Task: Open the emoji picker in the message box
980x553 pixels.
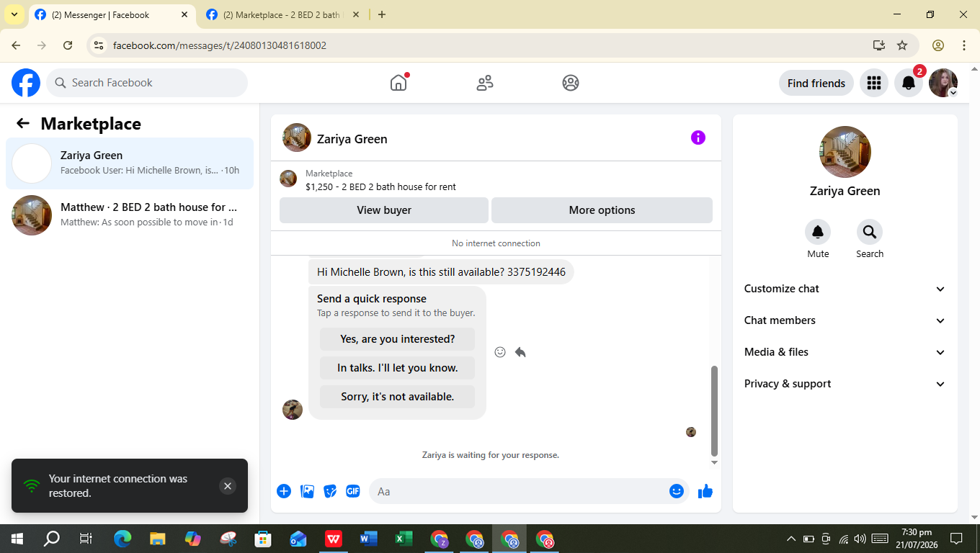Action: 677,491
